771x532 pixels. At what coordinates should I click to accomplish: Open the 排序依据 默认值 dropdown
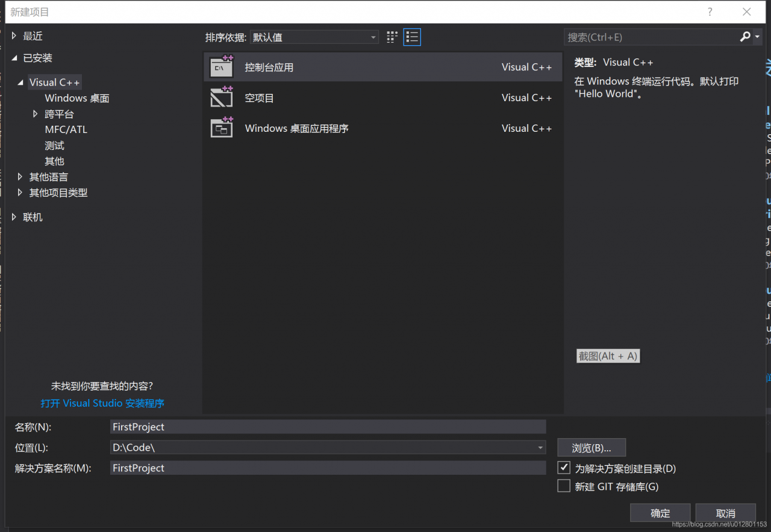[x=314, y=37]
